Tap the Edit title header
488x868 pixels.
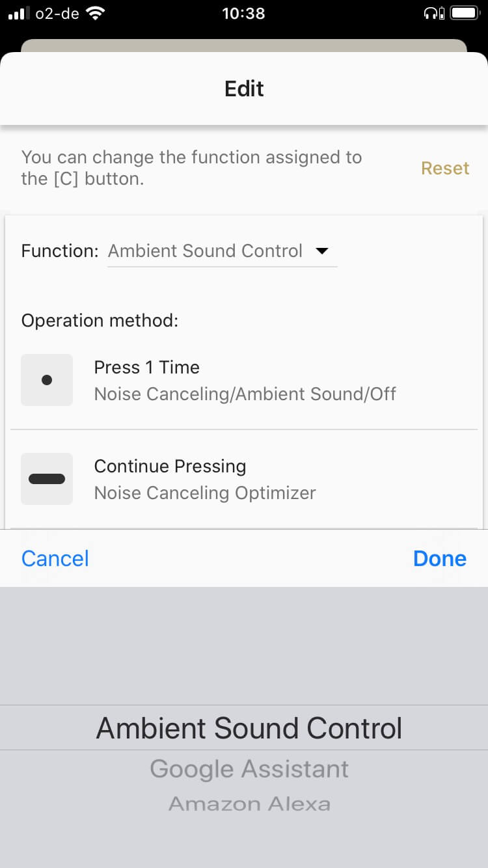coord(244,88)
